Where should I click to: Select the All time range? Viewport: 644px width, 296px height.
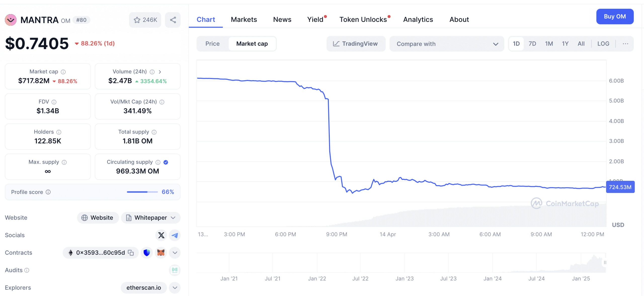point(581,44)
